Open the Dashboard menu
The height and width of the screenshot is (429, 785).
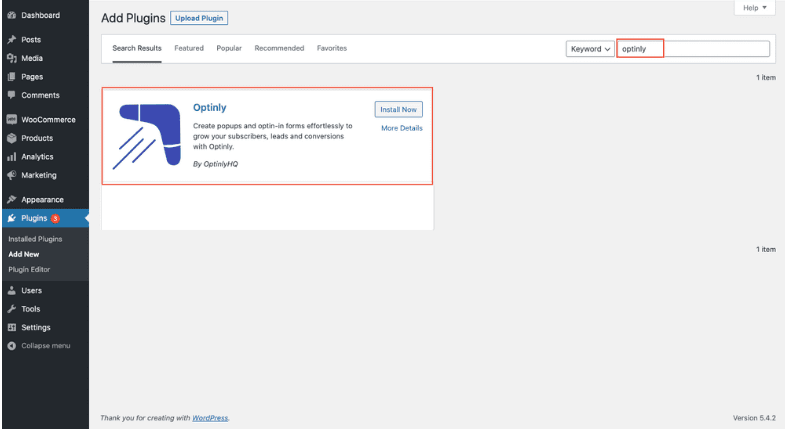[45, 16]
